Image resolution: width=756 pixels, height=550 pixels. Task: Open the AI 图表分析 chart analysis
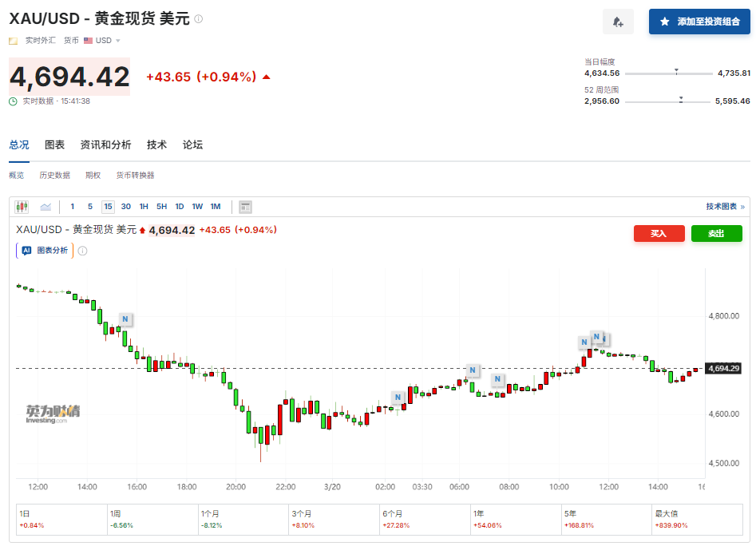45,250
